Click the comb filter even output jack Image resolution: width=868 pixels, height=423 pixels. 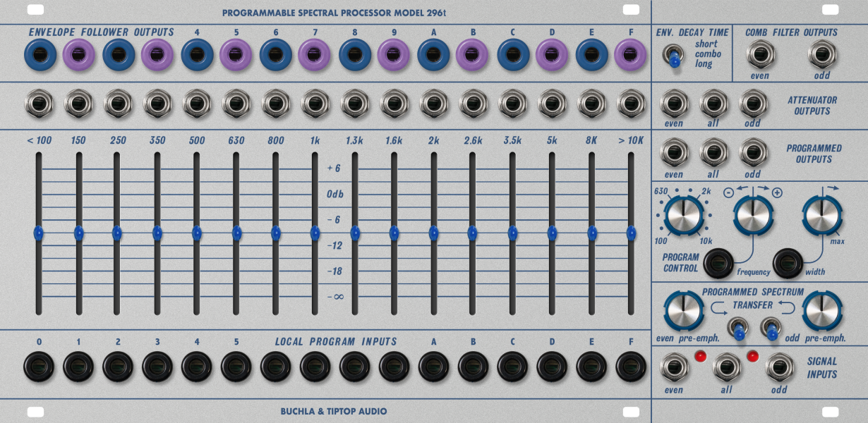click(760, 54)
